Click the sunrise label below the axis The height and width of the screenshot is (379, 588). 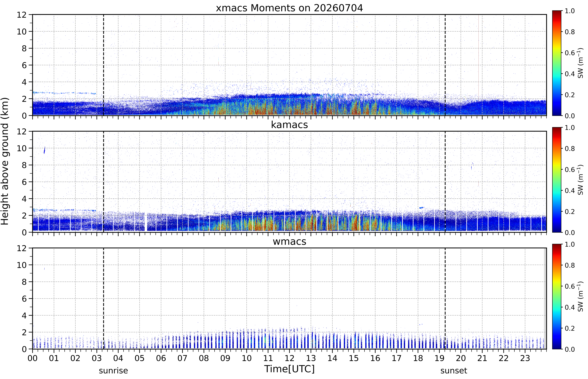point(113,371)
